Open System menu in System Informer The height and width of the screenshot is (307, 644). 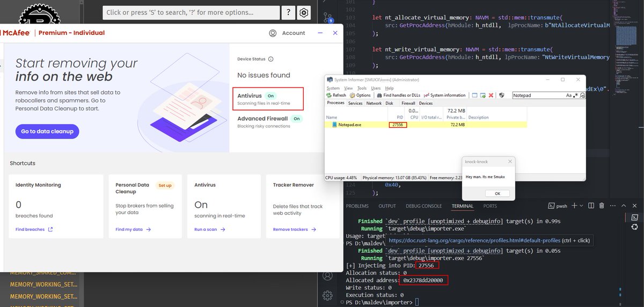[333, 88]
